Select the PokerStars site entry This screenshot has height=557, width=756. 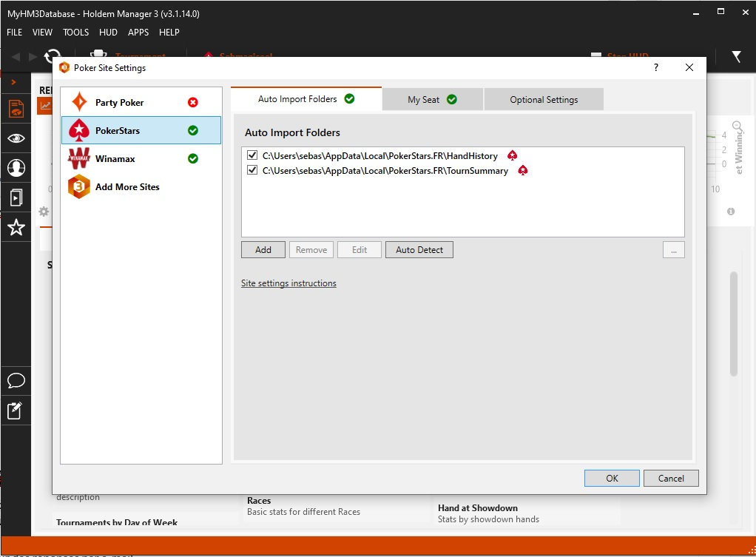click(x=141, y=130)
